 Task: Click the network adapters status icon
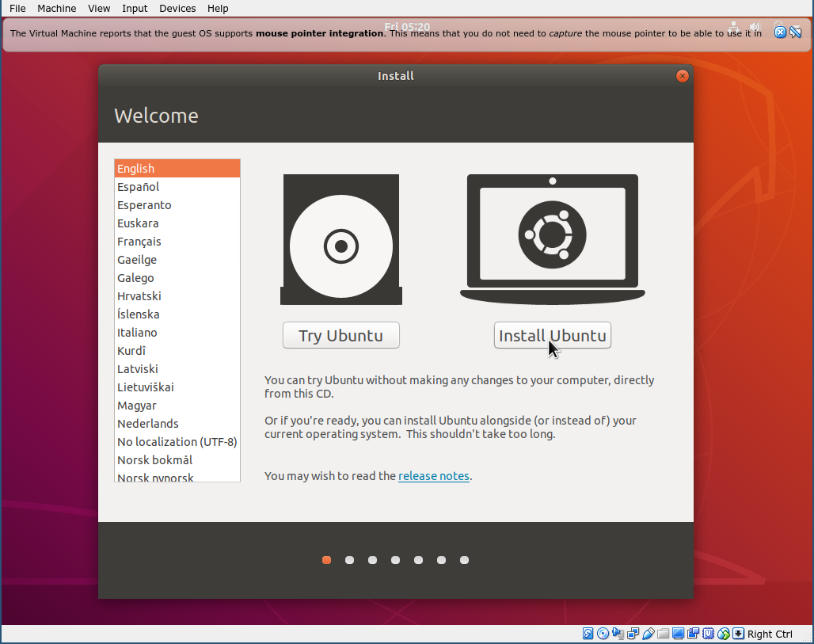coord(633,634)
